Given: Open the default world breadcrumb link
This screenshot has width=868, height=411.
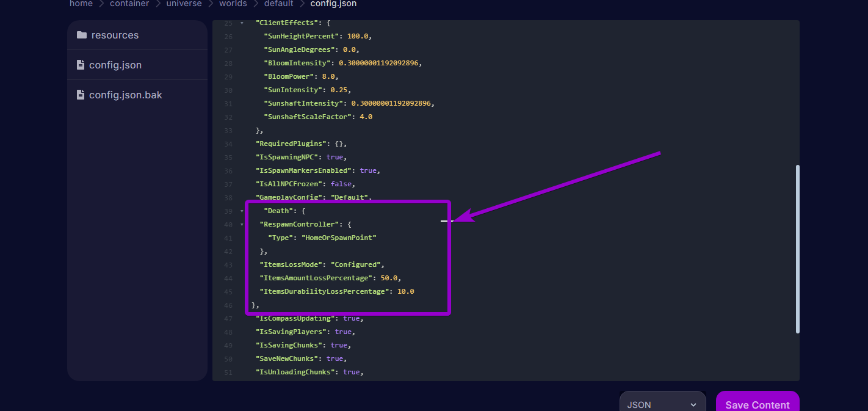Looking at the screenshot, I should click(278, 4).
